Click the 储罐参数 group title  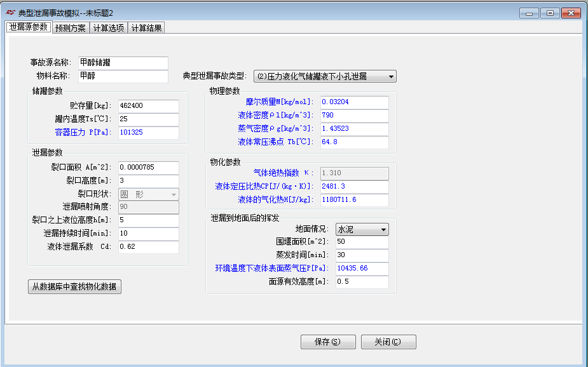pos(47,91)
